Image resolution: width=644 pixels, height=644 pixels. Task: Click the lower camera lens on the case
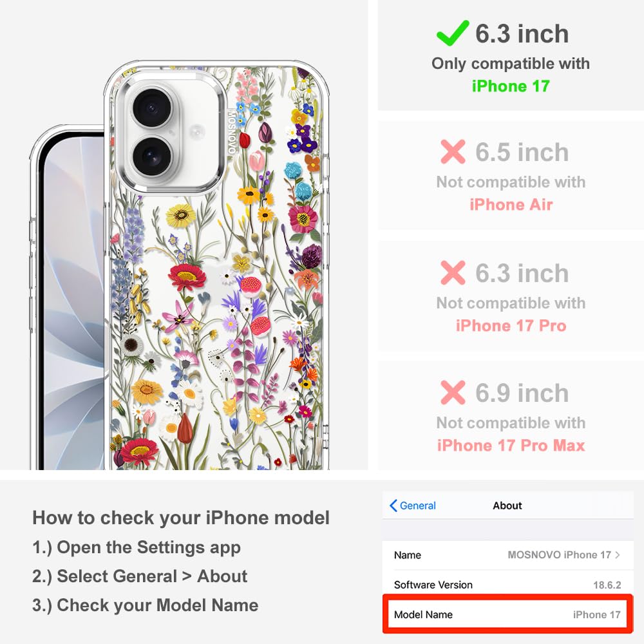pos(151,156)
